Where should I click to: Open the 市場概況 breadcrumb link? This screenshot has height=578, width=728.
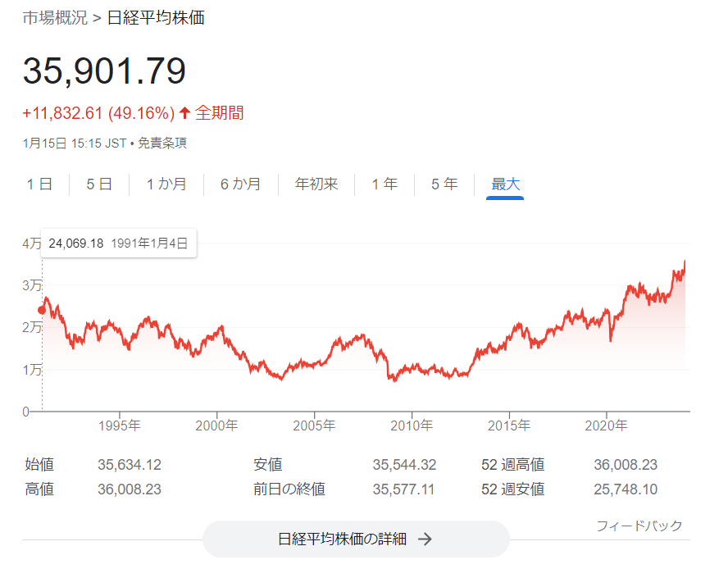(x=55, y=18)
